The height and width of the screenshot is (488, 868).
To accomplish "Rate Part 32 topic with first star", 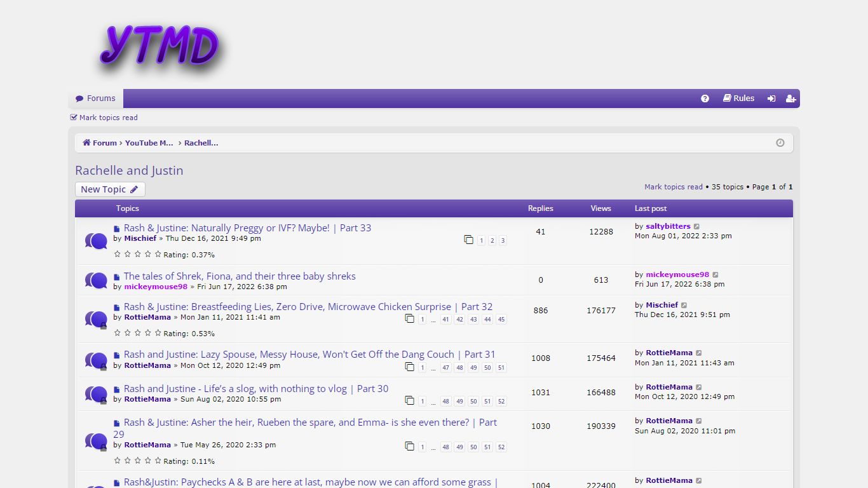I will click(x=117, y=333).
